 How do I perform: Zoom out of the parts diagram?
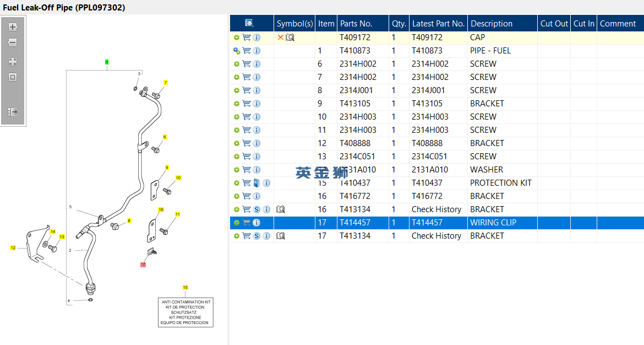tap(13, 42)
